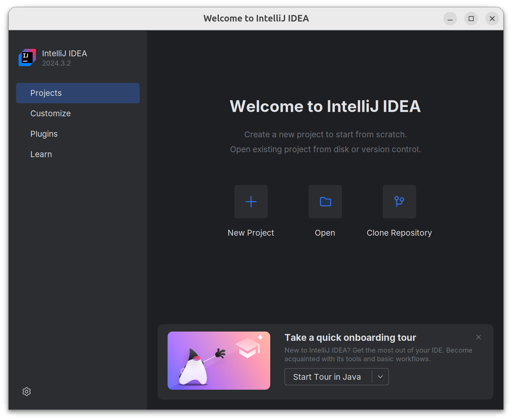Click the onboarding tour illustration thumbnail
Screen dimensions: 512x420
pos(219,361)
